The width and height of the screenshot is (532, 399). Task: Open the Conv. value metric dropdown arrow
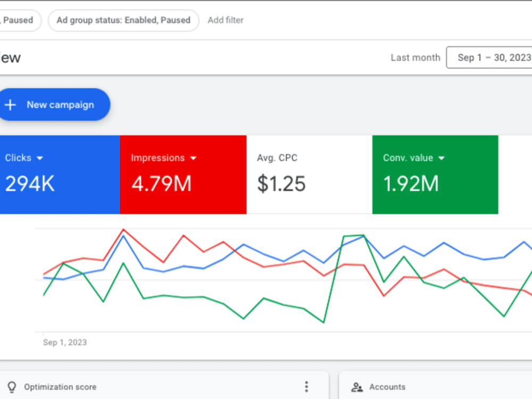442,158
